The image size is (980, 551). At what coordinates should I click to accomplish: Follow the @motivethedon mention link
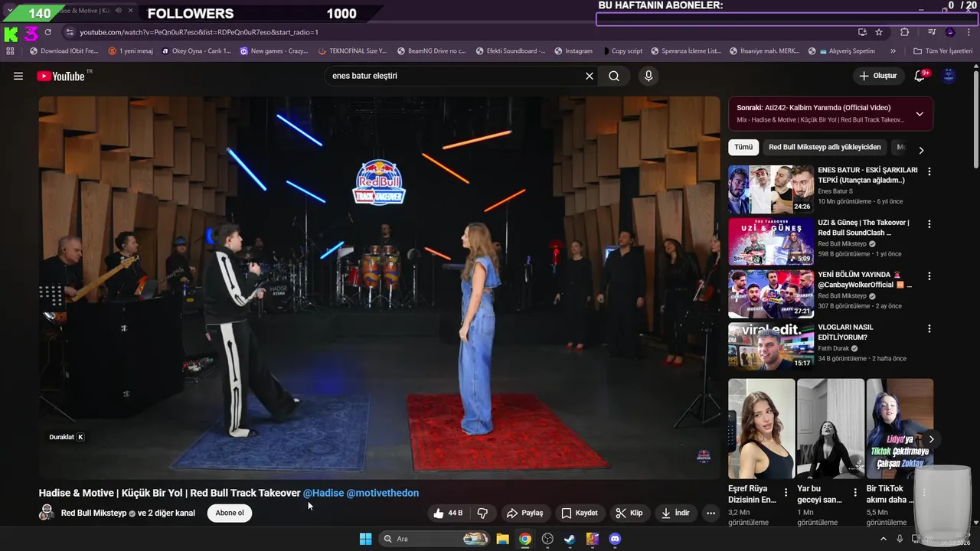pyautogui.click(x=383, y=493)
